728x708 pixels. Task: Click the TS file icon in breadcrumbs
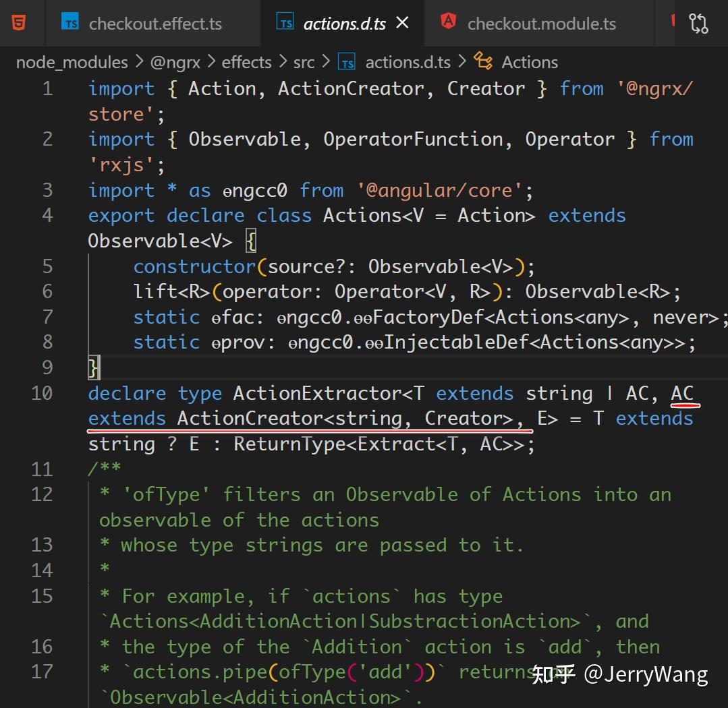[346, 62]
